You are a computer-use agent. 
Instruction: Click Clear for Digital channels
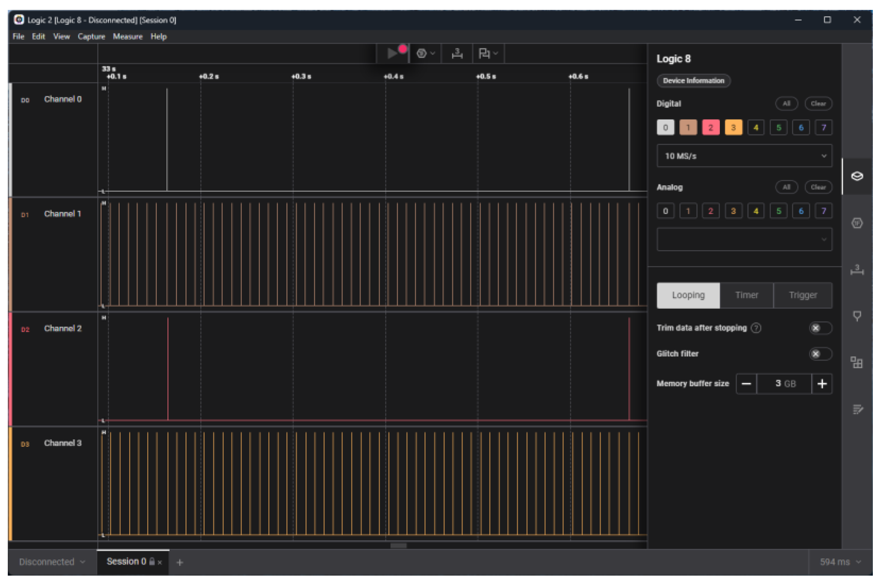click(x=818, y=104)
